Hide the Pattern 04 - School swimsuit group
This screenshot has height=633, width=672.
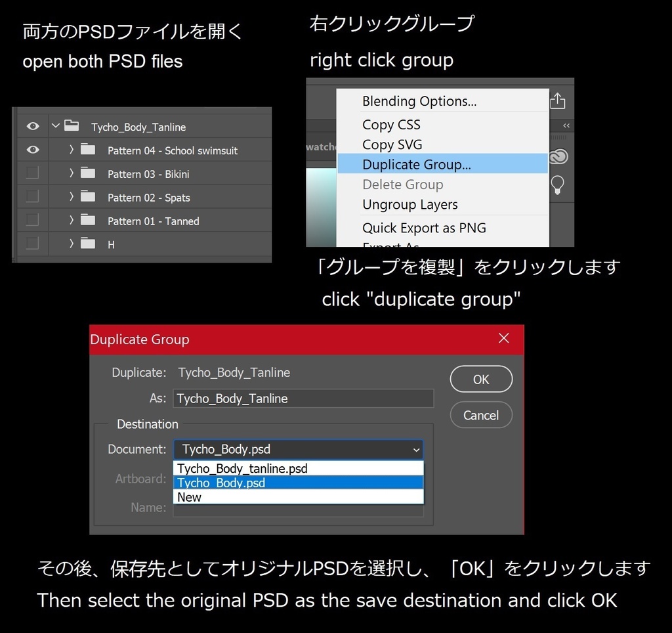(x=32, y=150)
